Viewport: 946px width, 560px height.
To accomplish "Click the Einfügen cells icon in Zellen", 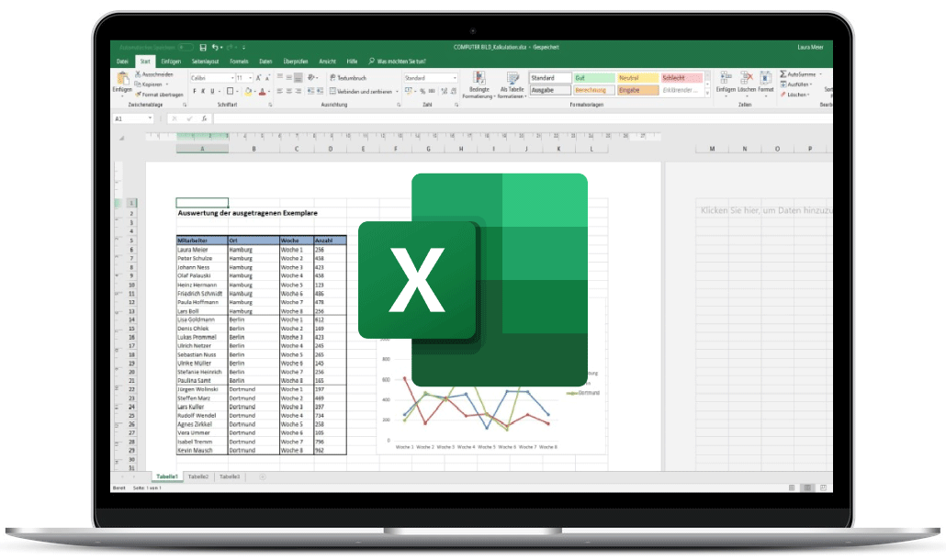I will click(726, 78).
